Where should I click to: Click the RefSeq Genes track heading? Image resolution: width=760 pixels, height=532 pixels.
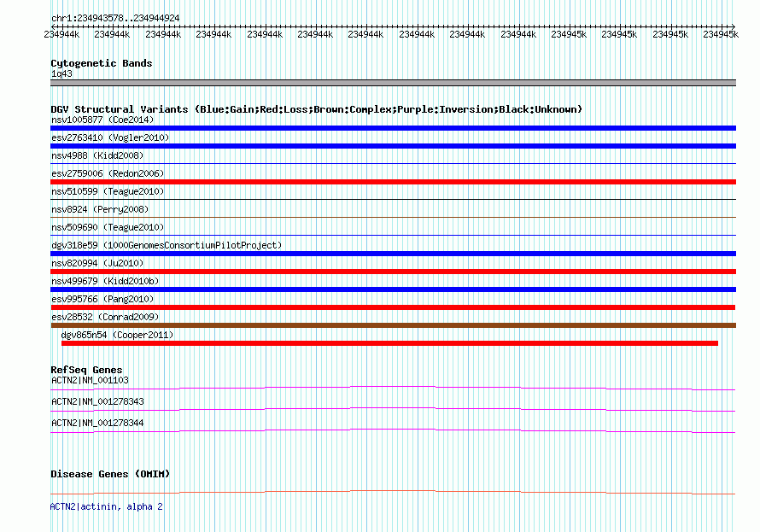(x=86, y=370)
